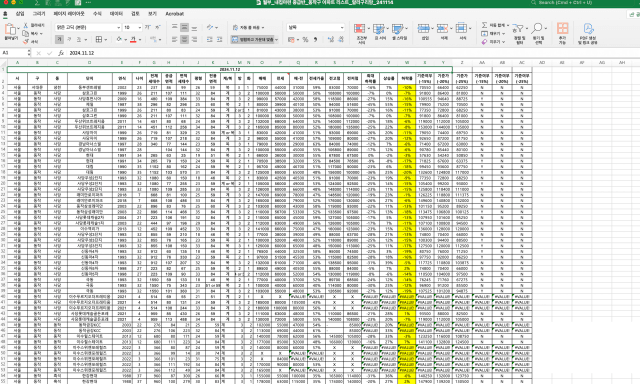Toggle Merge and Center button
The image size is (640, 384).
pos(252,40)
